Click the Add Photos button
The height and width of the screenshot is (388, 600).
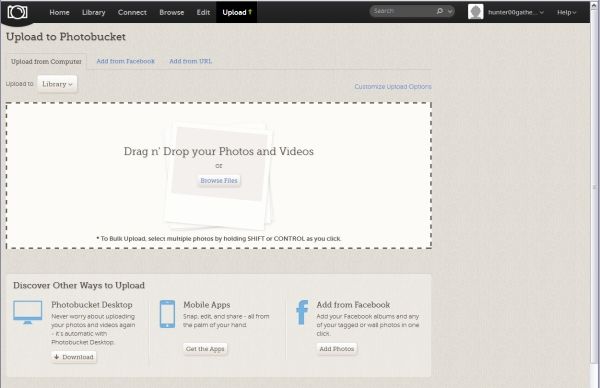(x=337, y=349)
